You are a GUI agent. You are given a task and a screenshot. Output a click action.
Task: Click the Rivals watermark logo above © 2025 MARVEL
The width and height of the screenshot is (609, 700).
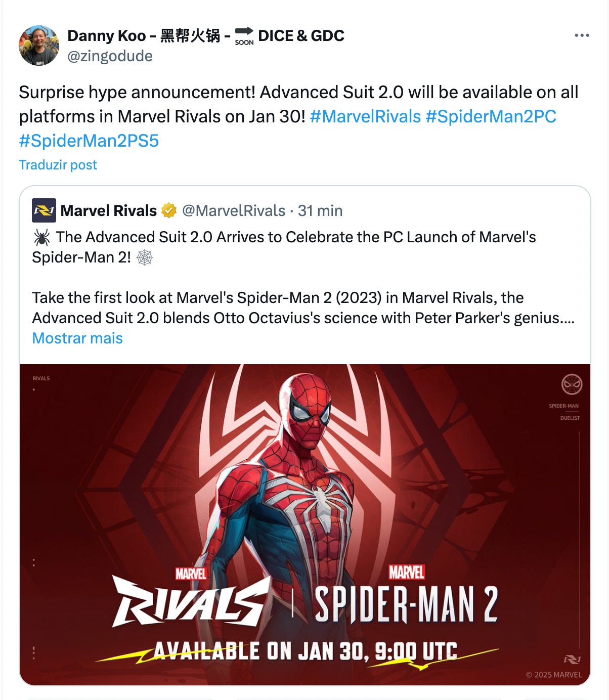pyautogui.click(x=572, y=660)
